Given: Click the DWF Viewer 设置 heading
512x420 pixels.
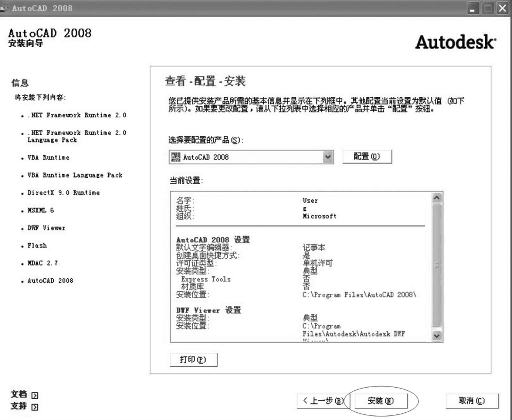Looking at the screenshot, I should (x=209, y=310).
